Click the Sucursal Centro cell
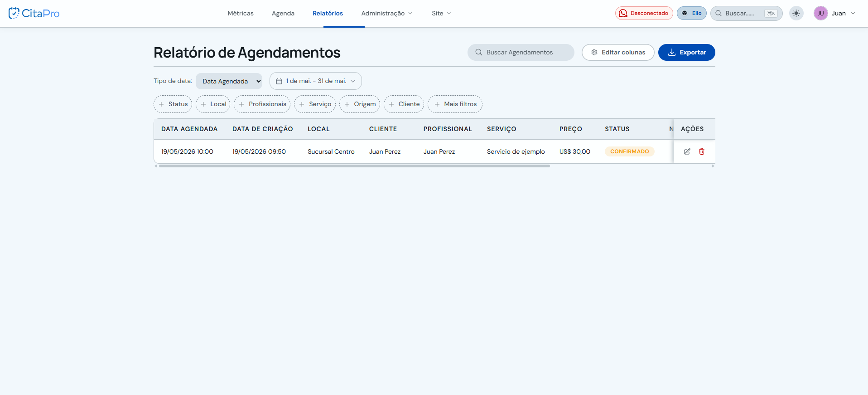Screen dimensions: 868x395 (331, 151)
